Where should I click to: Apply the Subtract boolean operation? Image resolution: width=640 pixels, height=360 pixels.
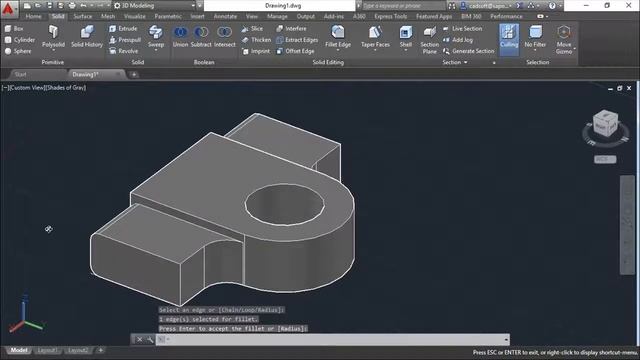pyautogui.click(x=201, y=36)
